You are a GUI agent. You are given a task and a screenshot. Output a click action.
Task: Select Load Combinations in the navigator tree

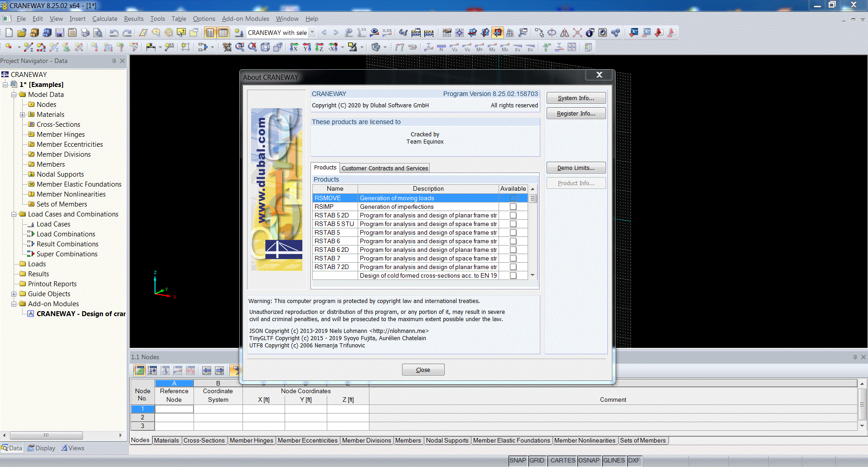pyautogui.click(x=66, y=234)
